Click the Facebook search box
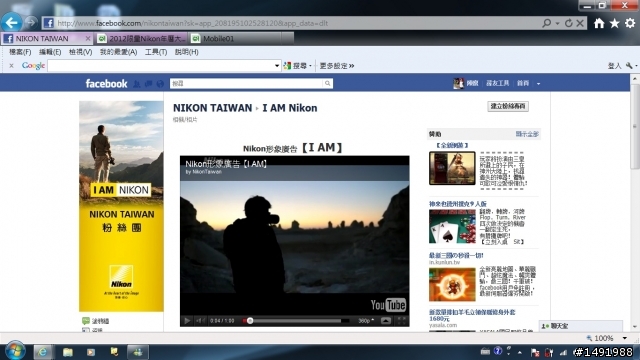 tap(246, 83)
